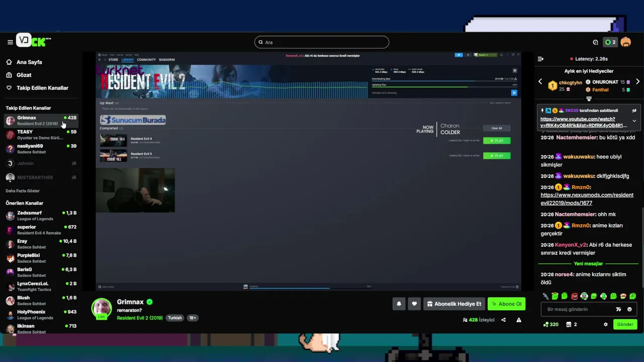Open HolyPhoenix recommended channel
The width and height of the screenshot is (644, 362).
pos(41,315)
